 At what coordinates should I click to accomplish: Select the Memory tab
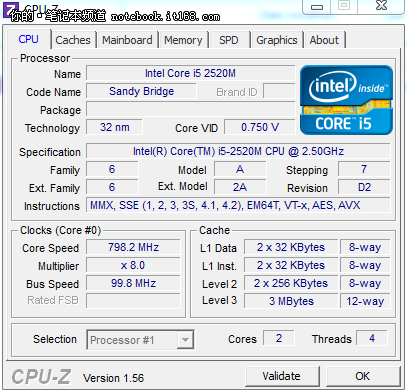tap(183, 40)
